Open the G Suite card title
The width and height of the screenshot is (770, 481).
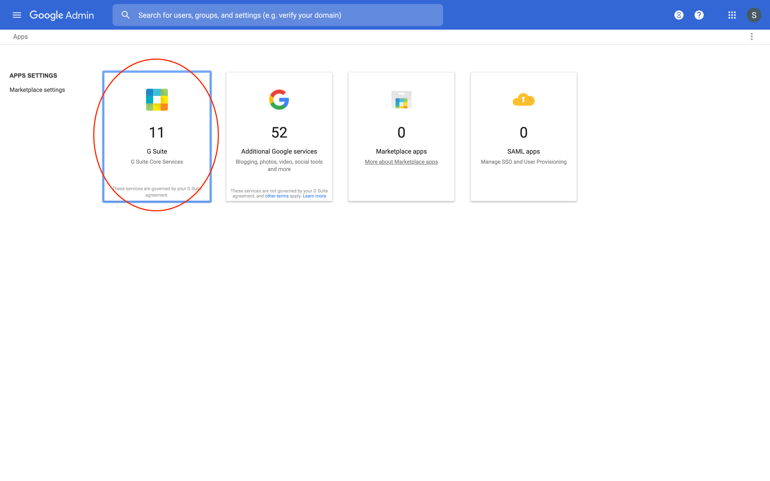pos(157,151)
